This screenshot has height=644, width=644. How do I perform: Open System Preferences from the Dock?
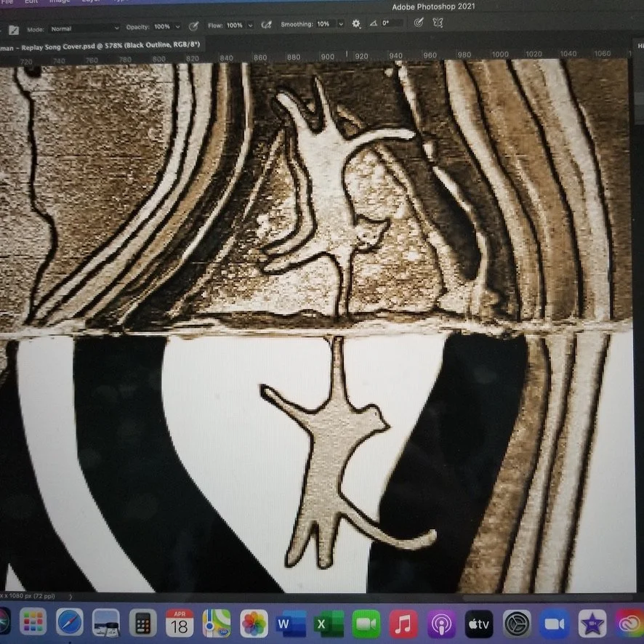(517, 624)
